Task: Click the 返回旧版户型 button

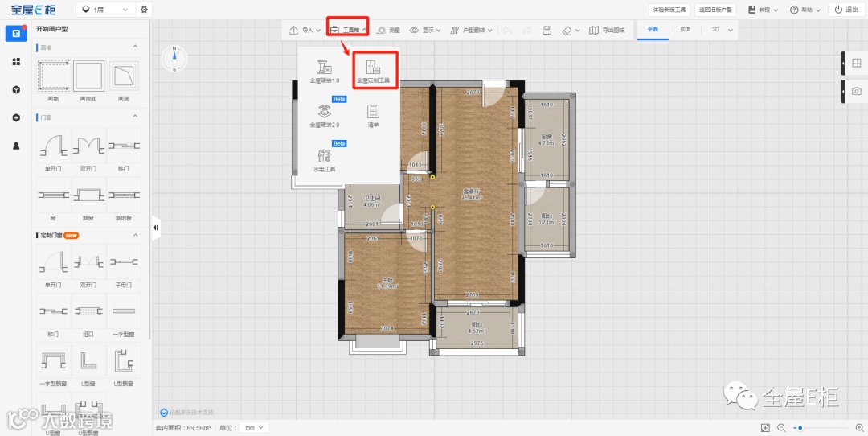Action: [715, 10]
